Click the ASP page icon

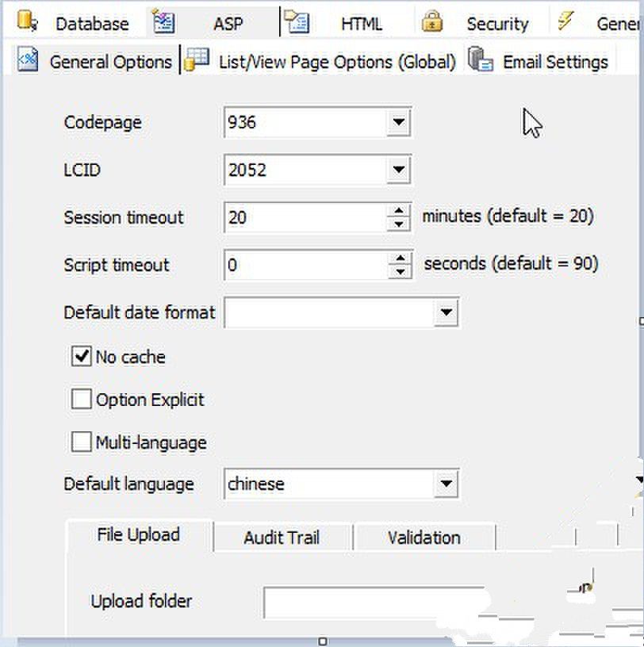pyautogui.click(x=163, y=22)
